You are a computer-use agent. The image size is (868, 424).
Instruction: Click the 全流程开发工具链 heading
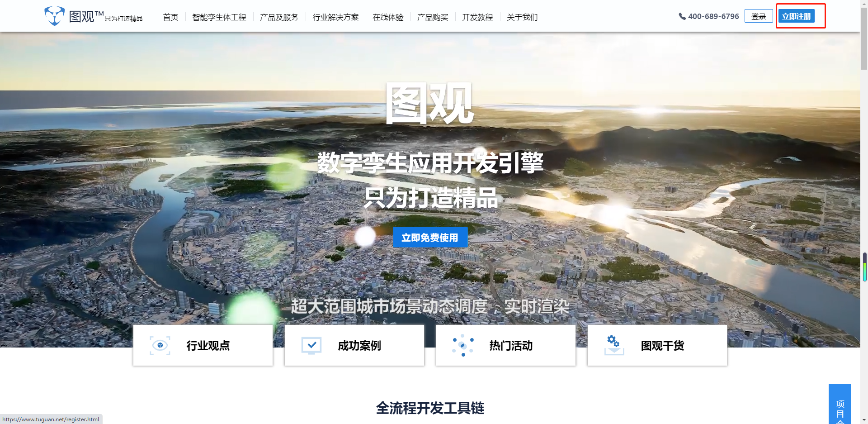click(x=430, y=408)
